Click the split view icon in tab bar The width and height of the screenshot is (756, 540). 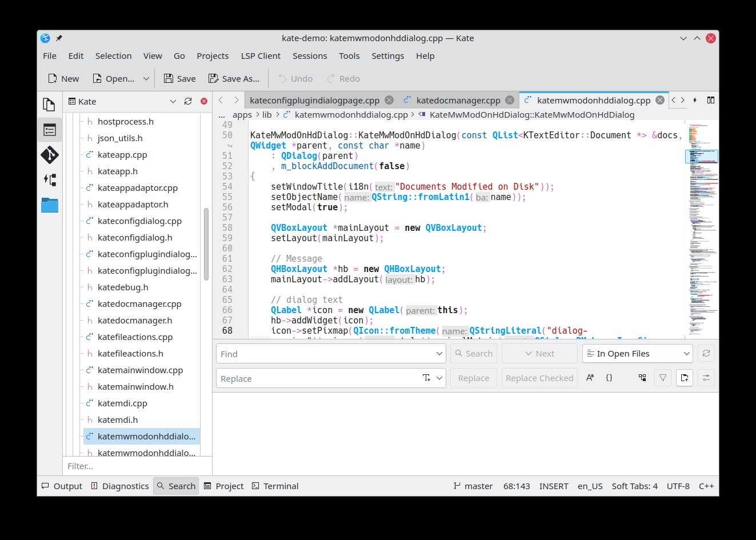click(710, 100)
